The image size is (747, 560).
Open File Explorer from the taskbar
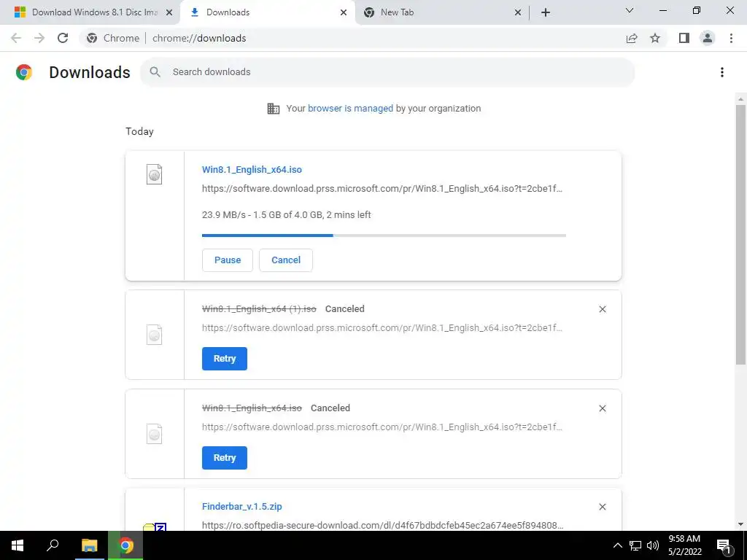tap(89, 545)
